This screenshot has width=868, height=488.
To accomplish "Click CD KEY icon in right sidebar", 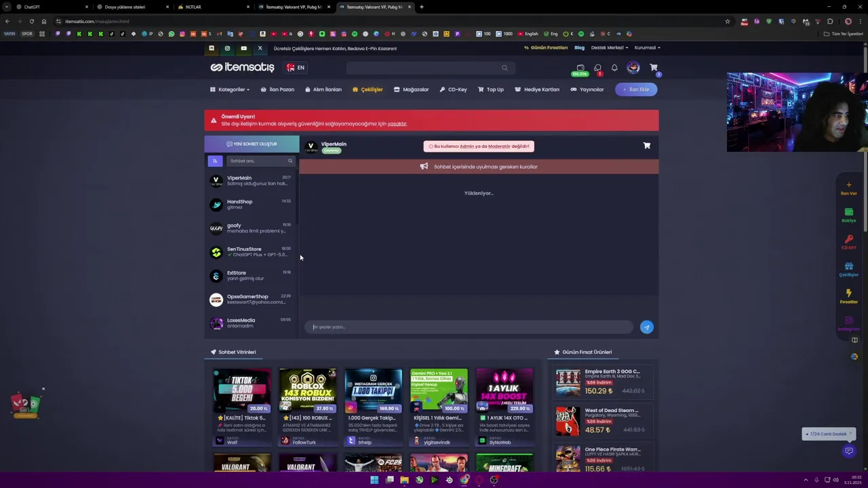I will (x=848, y=239).
